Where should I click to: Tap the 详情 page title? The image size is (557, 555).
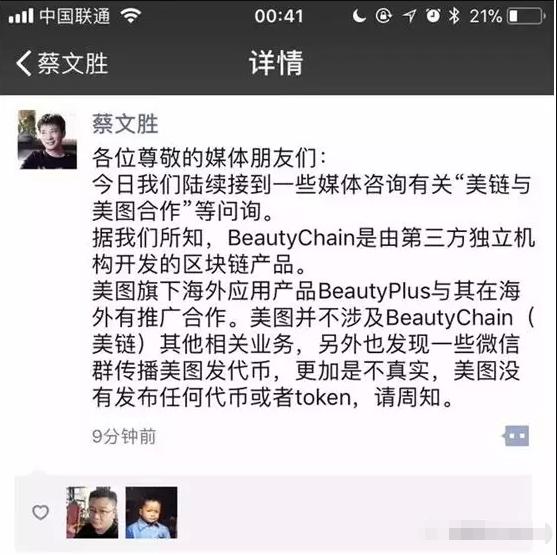(276, 63)
